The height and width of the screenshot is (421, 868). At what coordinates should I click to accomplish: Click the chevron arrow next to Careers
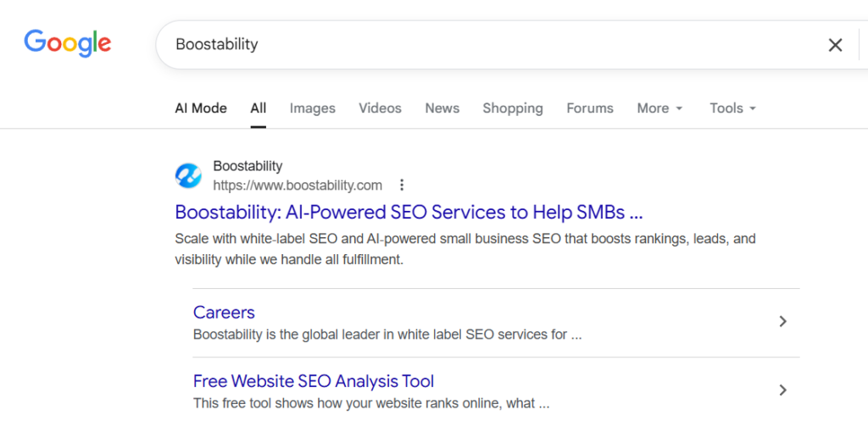[783, 321]
